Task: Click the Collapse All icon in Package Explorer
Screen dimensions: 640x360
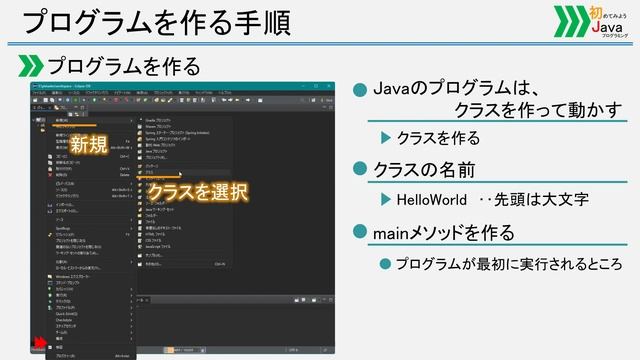Action: pos(71,114)
